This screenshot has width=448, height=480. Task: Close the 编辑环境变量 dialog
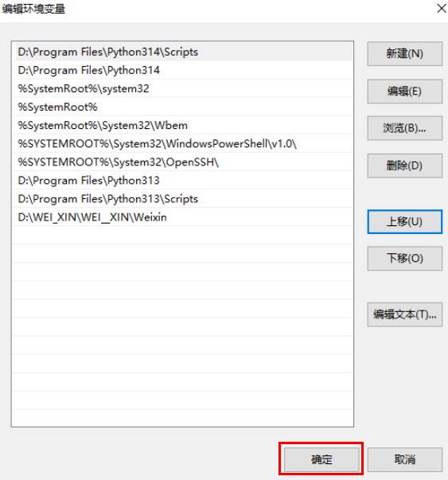pyautogui.click(x=442, y=9)
